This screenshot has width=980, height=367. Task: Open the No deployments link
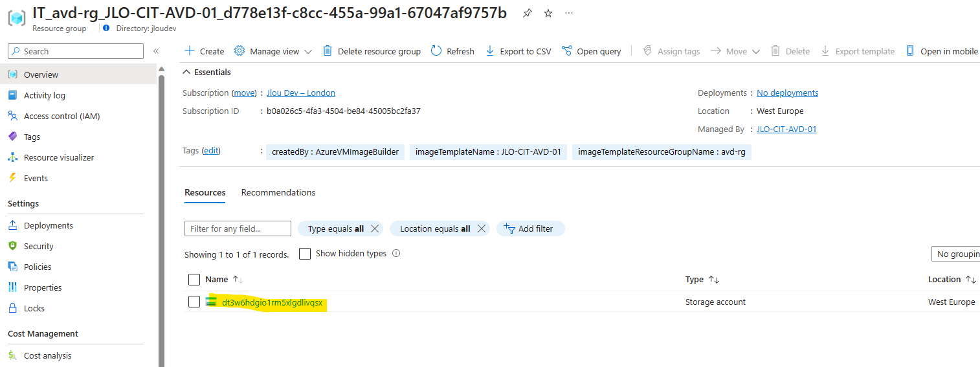(787, 93)
